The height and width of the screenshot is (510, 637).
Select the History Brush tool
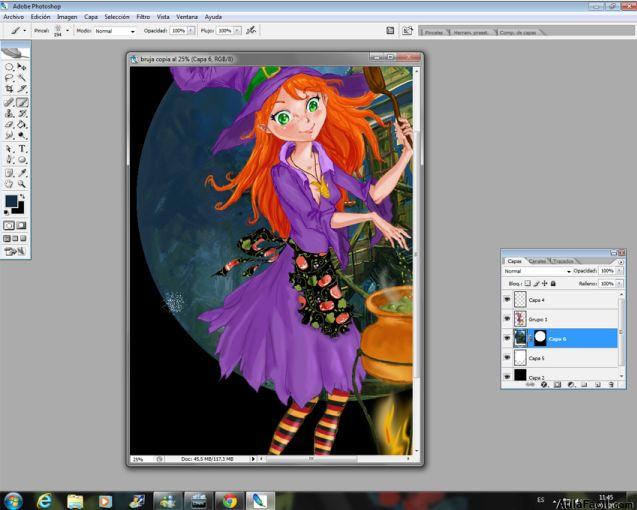coord(22,113)
